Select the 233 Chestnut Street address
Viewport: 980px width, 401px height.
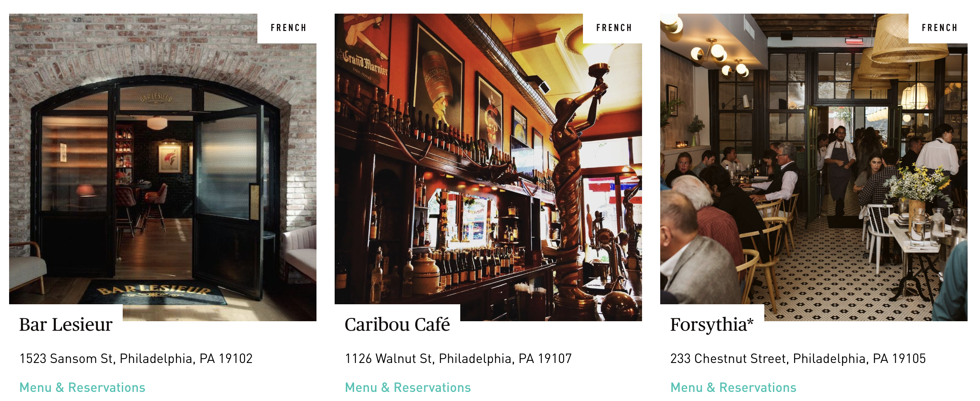798,358
